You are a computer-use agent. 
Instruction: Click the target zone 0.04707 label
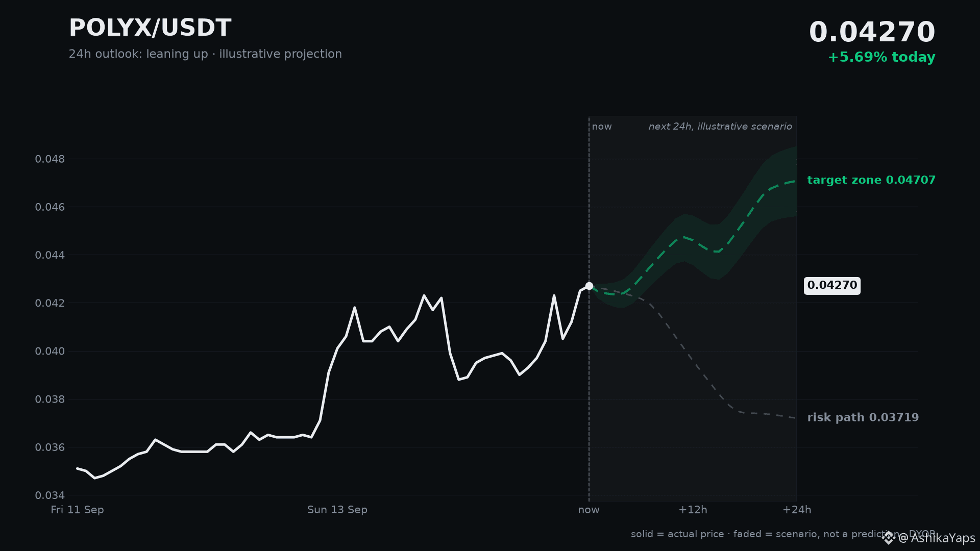(x=871, y=180)
